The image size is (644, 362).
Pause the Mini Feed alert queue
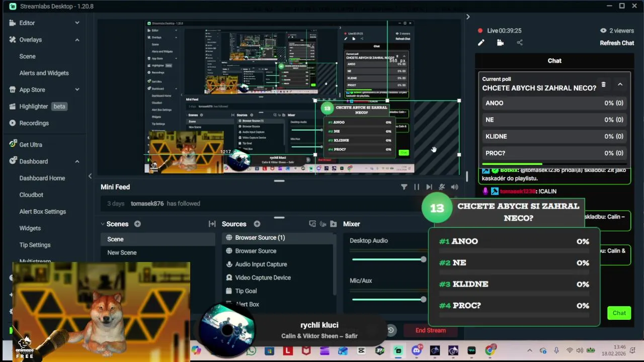click(x=417, y=187)
